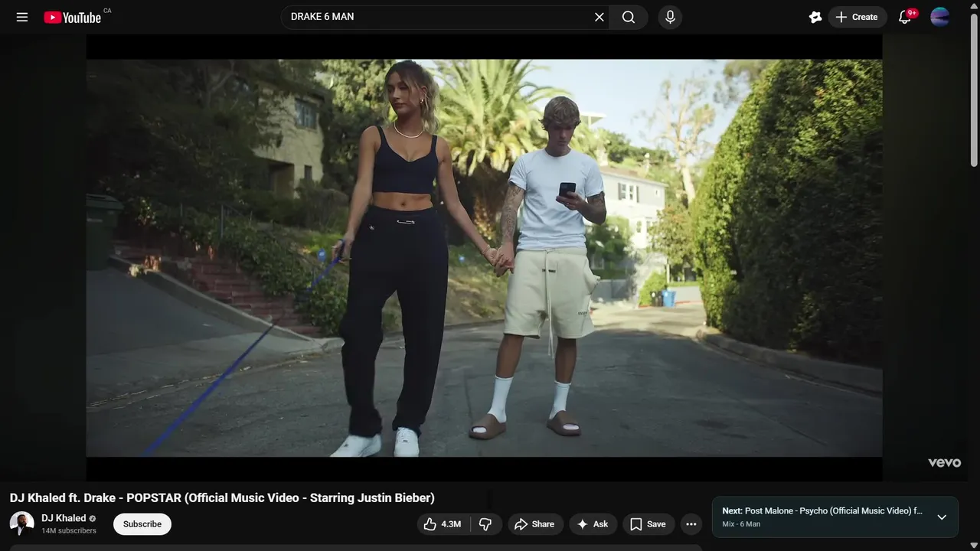The width and height of the screenshot is (980, 551).
Task: Open the Ask AI button
Action: (x=593, y=524)
